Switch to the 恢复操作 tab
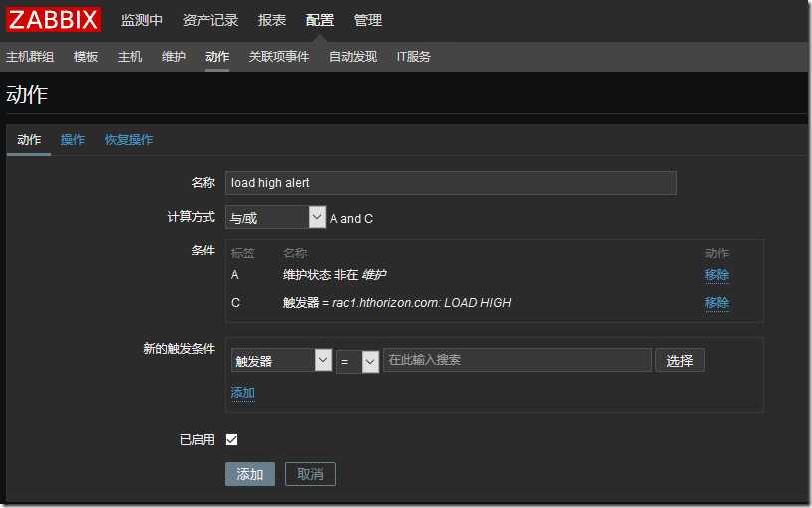This screenshot has width=812, height=508. (129, 140)
